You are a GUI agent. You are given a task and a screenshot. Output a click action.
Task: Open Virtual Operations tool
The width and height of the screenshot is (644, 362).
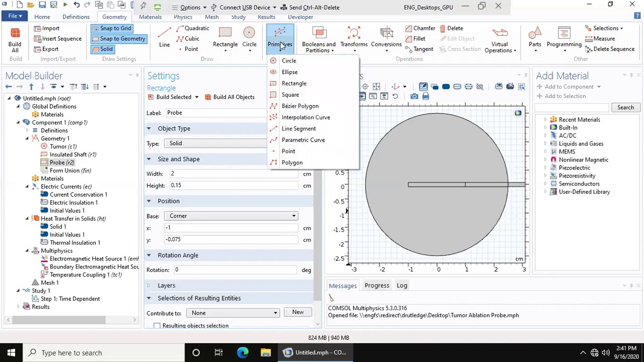pos(500,40)
